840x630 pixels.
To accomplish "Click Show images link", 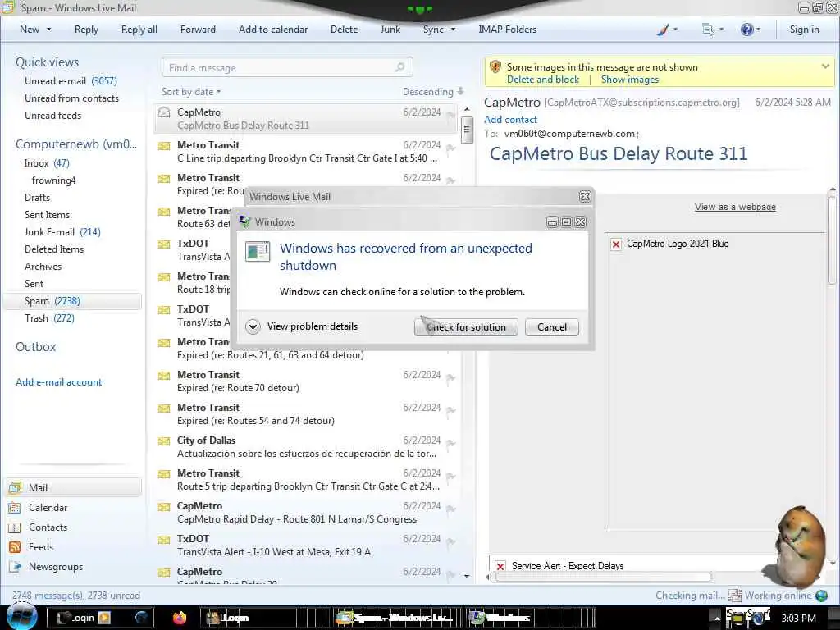I will 629,80.
